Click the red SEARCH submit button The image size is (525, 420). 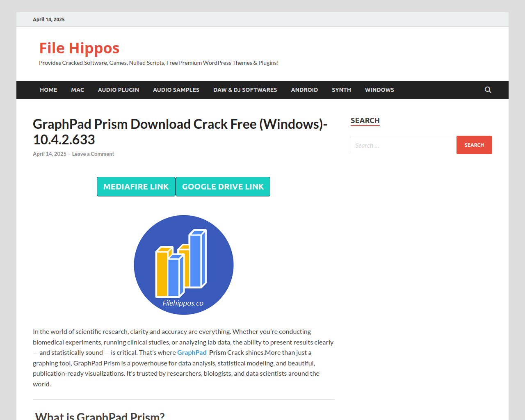[x=474, y=145]
